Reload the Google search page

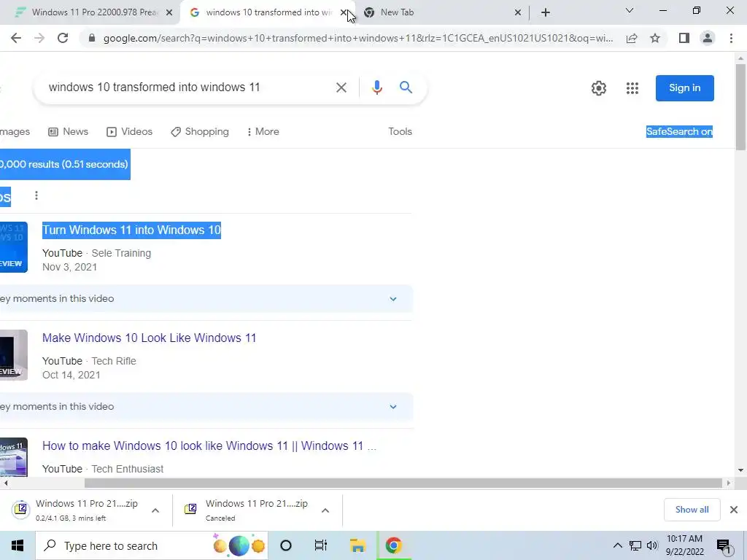coord(63,38)
